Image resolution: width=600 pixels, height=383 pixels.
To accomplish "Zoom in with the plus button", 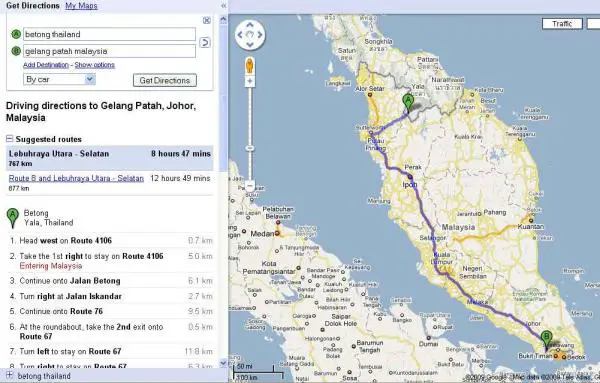I will tap(250, 81).
